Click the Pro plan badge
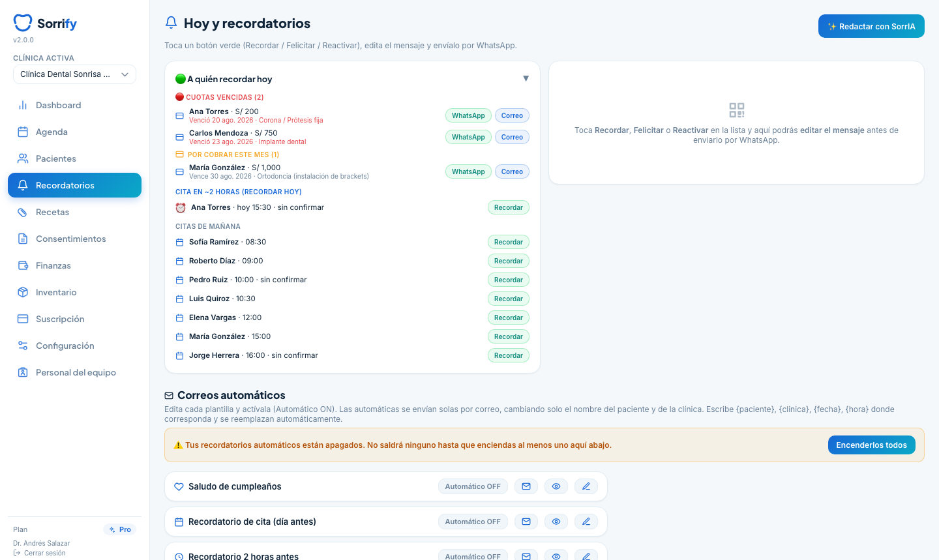The height and width of the screenshot is (560, 939). tap(120, 529)
